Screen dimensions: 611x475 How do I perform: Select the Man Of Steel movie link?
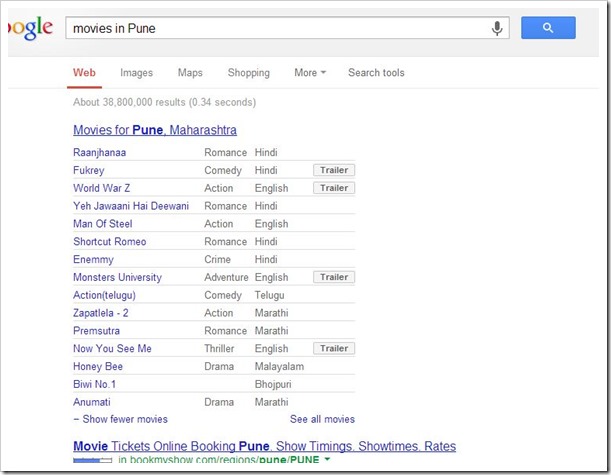[x=102, y=224]
